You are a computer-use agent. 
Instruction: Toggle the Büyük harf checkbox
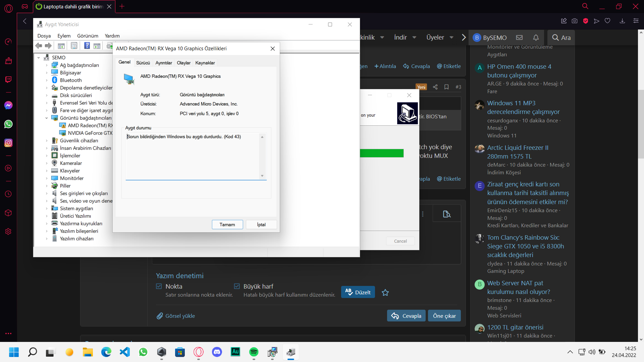[x=237, y=286]
